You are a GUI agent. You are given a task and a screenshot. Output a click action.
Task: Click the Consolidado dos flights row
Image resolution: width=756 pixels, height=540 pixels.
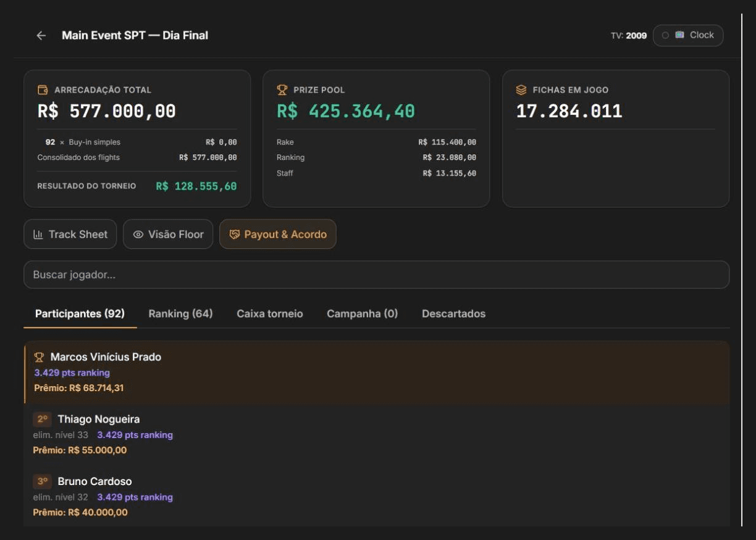(137, 158)
